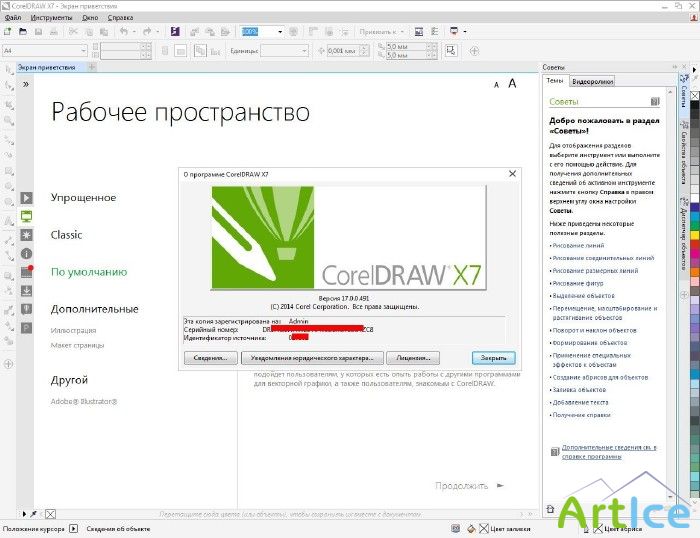Open the Gallery icon with red dot
Image resolution: width=700 pixels, height=538 pixels.
tap(26, 272)
